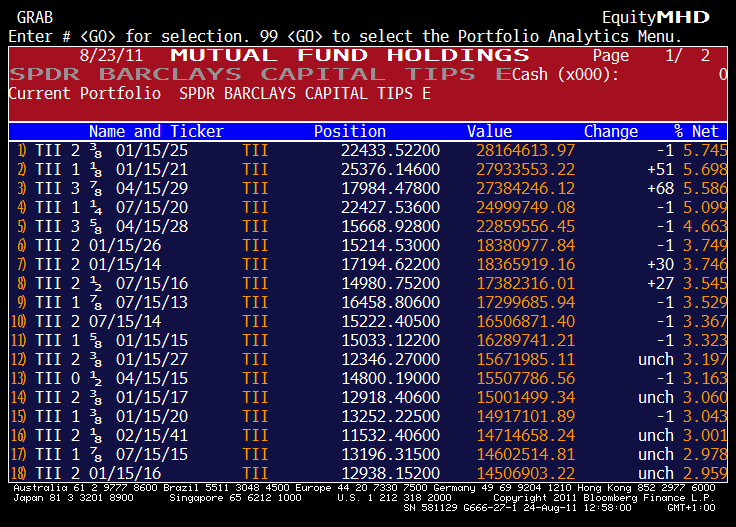Click position 22427.53600

pyautogui.click(x=391, y=207)
